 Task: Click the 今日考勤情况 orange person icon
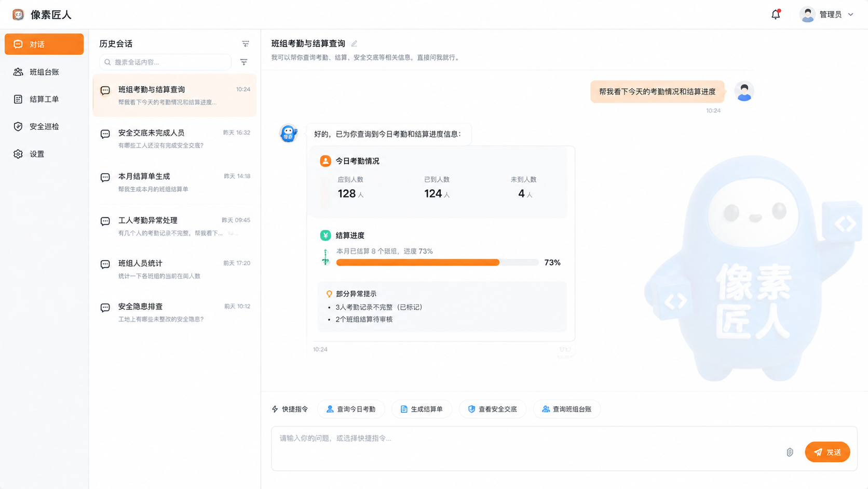325,161
